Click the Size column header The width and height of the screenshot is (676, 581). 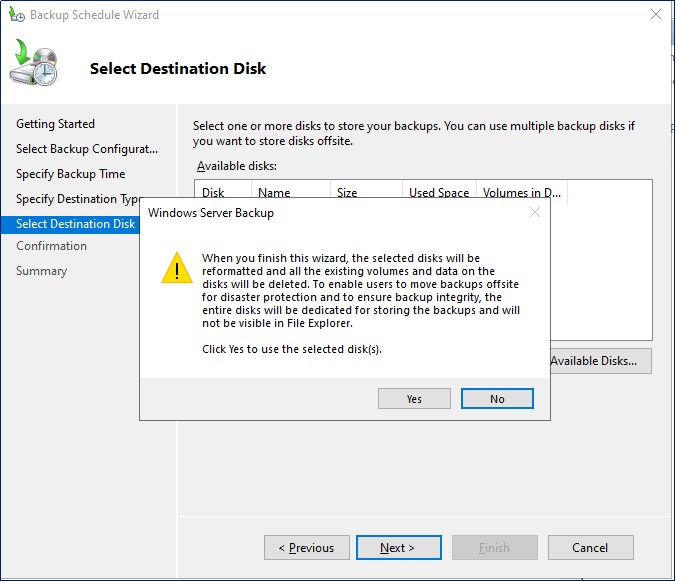point(347,193)
